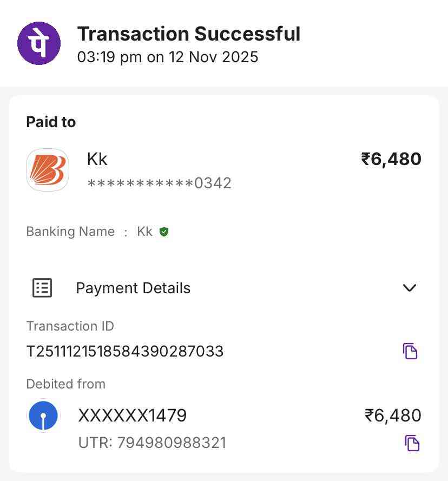Copy the UTR number

[x=412, y=443]
